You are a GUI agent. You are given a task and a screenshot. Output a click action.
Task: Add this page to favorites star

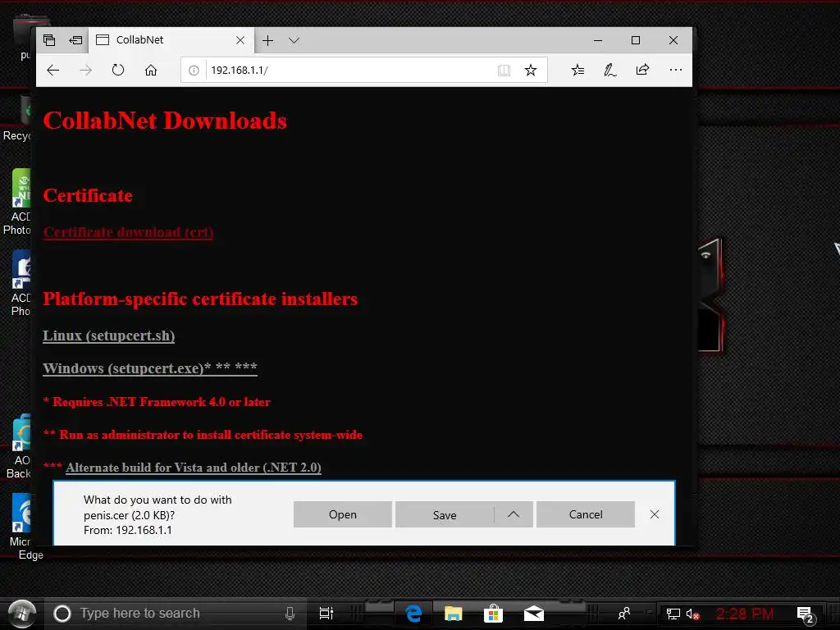[531, 71]
